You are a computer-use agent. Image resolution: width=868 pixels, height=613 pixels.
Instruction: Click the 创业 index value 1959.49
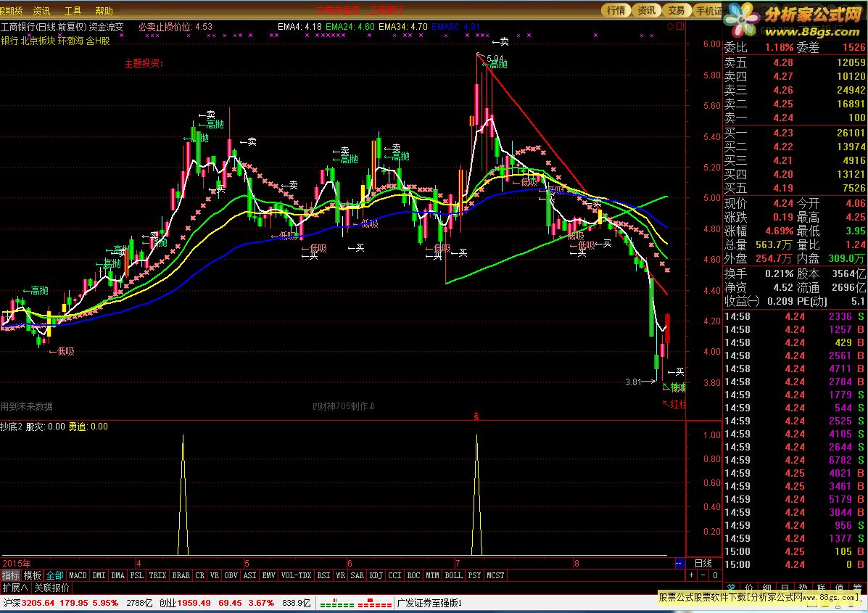[194, 602]
